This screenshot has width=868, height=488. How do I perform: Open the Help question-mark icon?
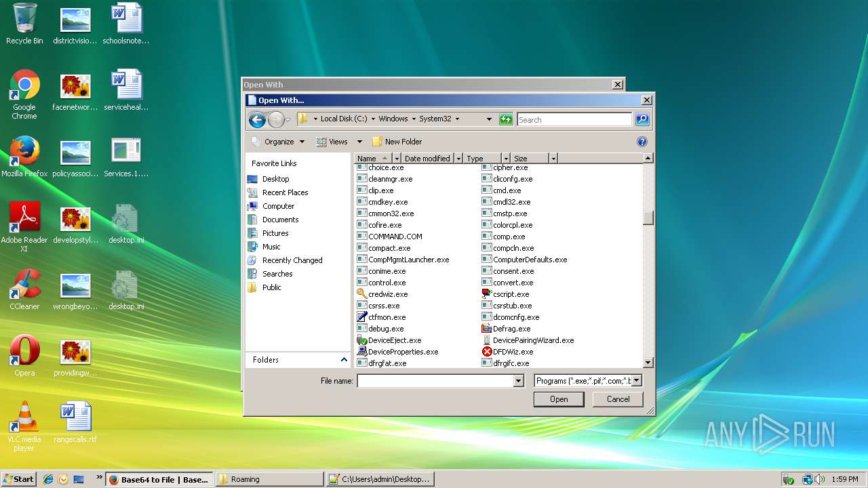(642, 142)
